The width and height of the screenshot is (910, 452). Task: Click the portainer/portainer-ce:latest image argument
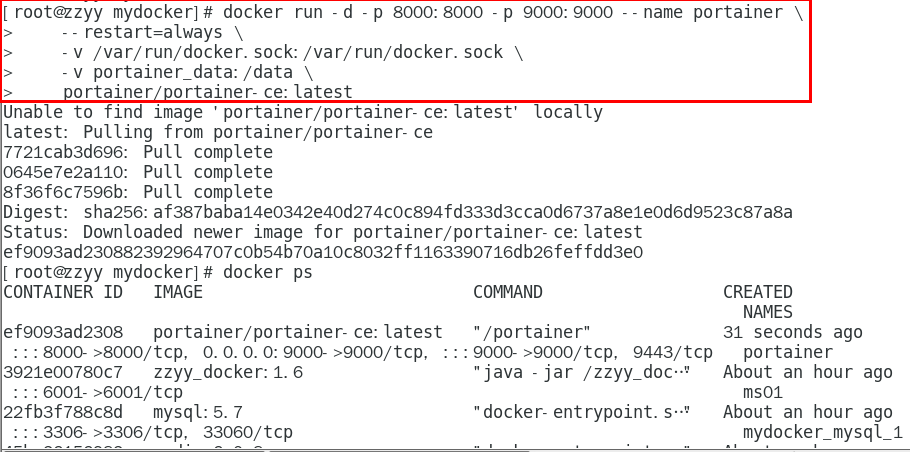207,92
